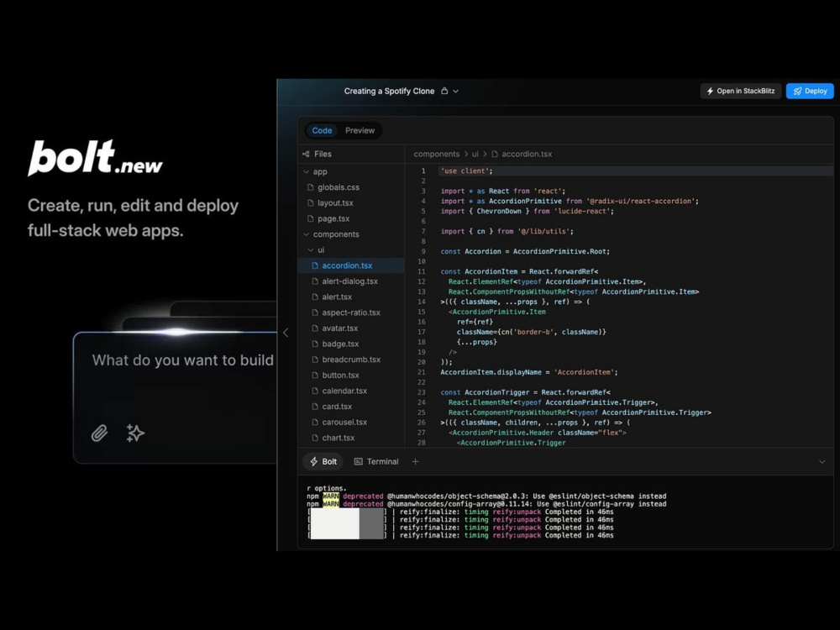This screenshot has height=630, width=840.
Task: Click Open in StackBlitz button
Action: 740,91
